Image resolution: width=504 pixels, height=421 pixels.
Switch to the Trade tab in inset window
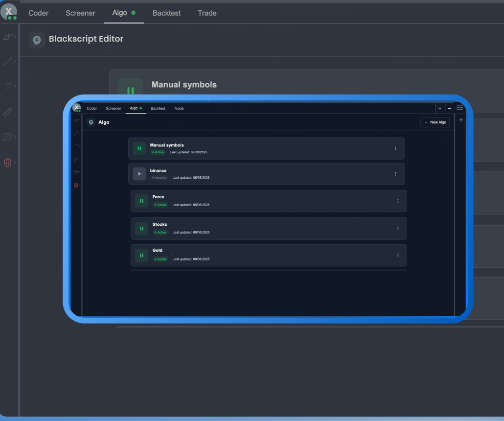[x=179, y=108]
